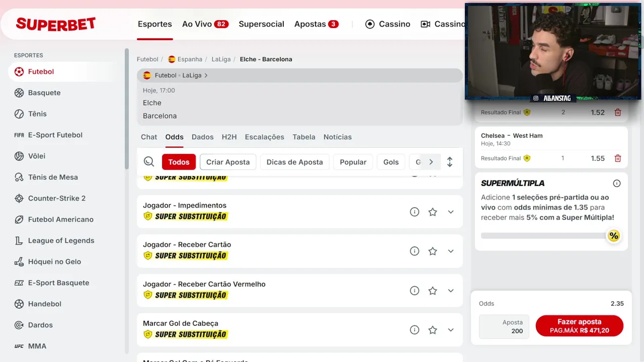This screenshot has height=362, width=644.
Task: Go to LaLiga breadcrumb link
Action: [x=221, y=59]
